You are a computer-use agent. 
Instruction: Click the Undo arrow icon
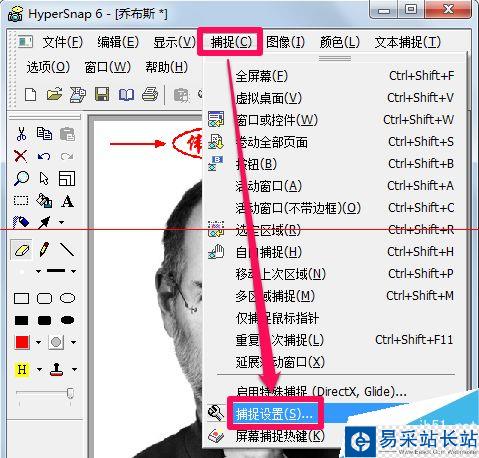44,156
